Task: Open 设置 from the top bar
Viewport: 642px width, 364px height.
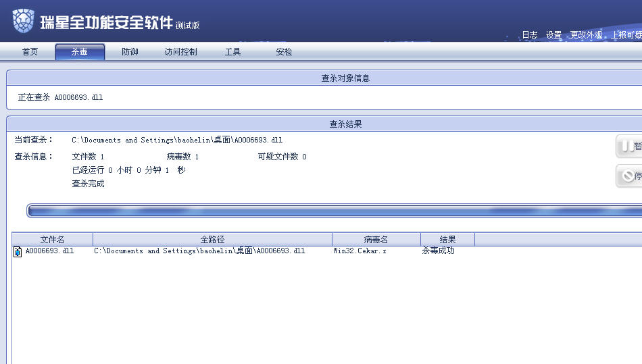Action: pos(553,35)
